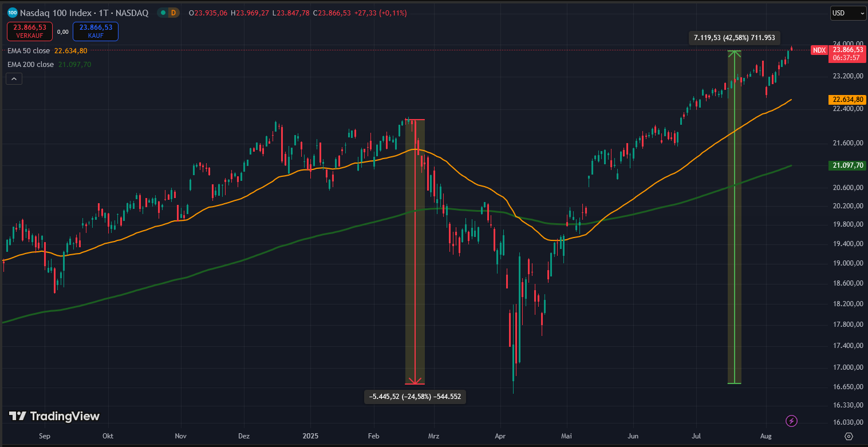Open chart settings gear icon
The width and height of the screenshot is (868, 447).
849,436
